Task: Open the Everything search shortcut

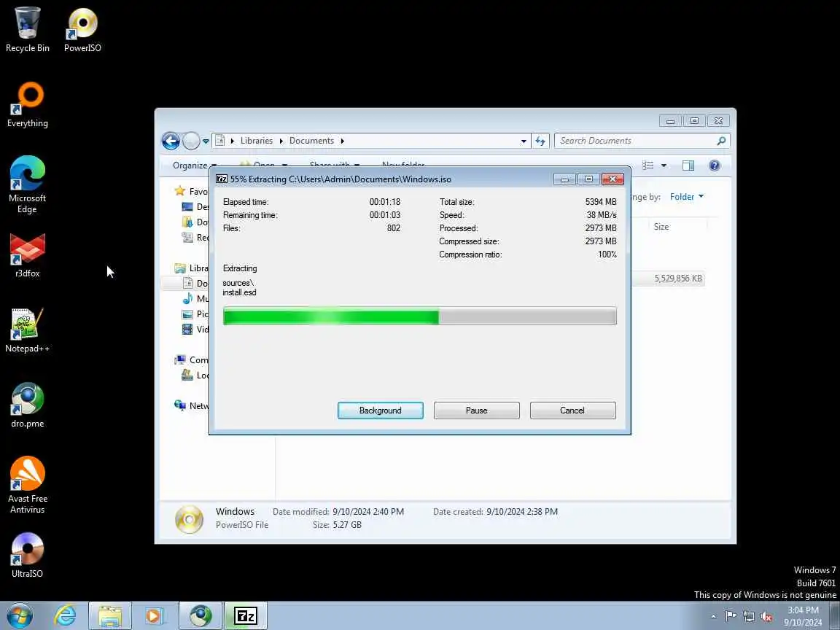Action: tap(27, 104)
